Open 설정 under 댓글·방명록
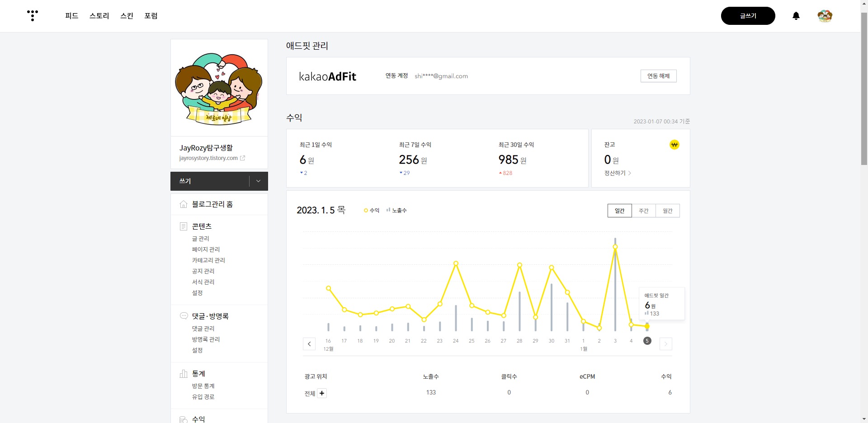Screen dimensions: 868x423 198,350
